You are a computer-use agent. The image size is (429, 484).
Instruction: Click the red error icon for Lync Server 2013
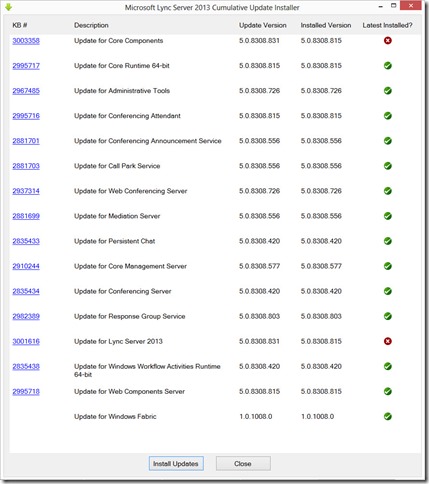pyautogui.click(x=387, y=341)
